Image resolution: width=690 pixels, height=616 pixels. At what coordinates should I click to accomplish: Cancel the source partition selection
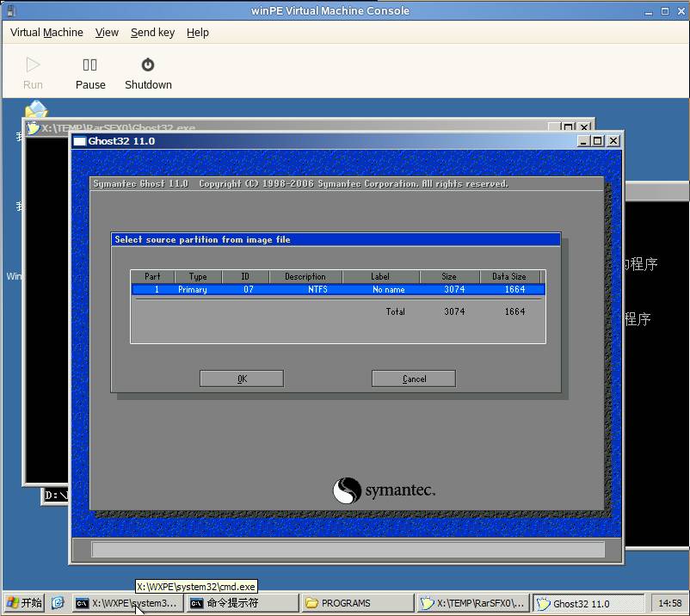pos(413,379)
